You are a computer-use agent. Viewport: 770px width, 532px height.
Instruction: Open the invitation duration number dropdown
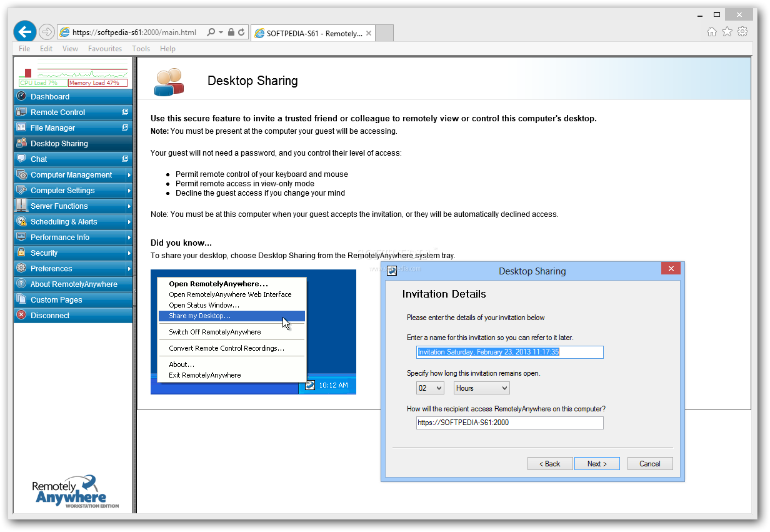[x=430, y=388]
